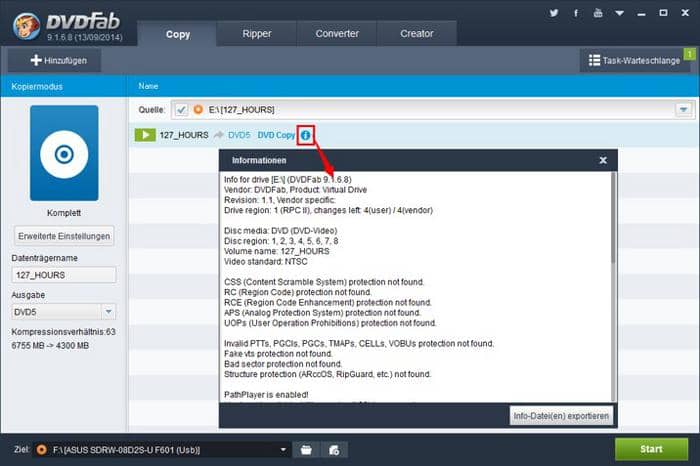
Task: Click the Task-Warteschlange count badge
Action: 690,54
